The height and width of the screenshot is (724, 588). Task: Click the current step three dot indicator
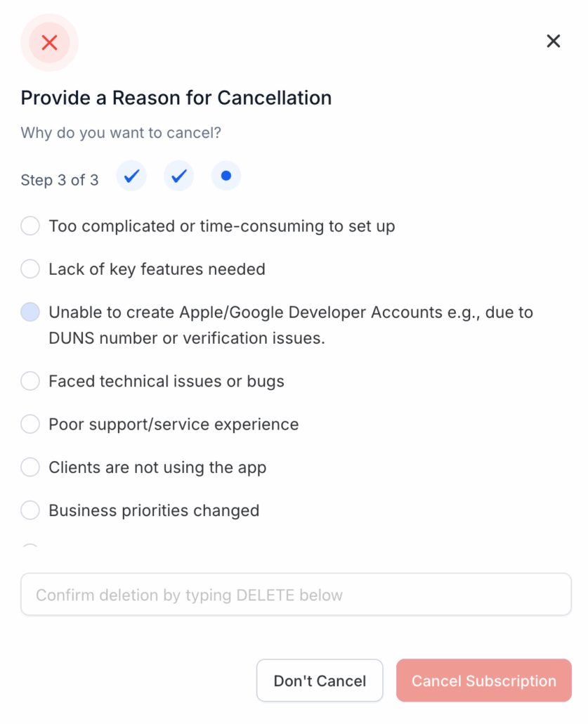(x=226, y=176)
